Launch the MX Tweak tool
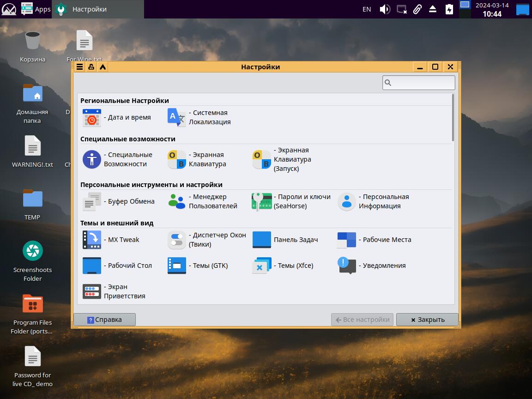Screen dimensions: 532x399 91,240
